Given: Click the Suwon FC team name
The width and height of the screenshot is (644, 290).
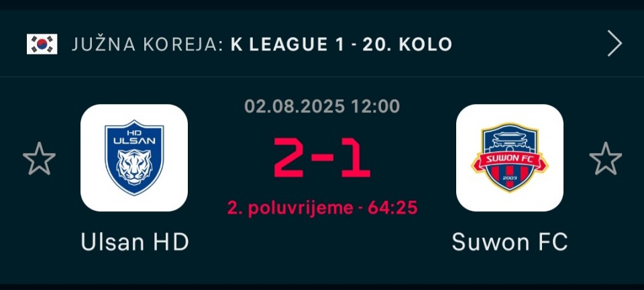Looking at the screenshot, I should point(510,242).
